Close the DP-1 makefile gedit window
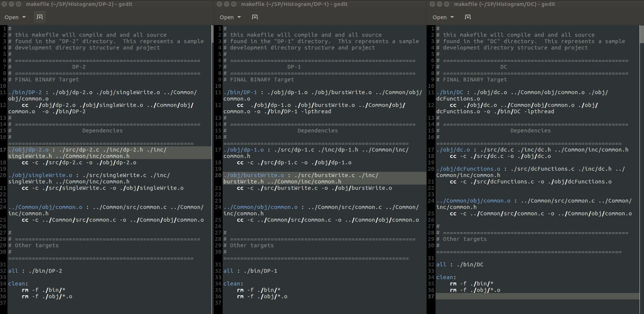The height and width of the screenshot is (314, 644). pyautogui.click(x=220, y=4)
